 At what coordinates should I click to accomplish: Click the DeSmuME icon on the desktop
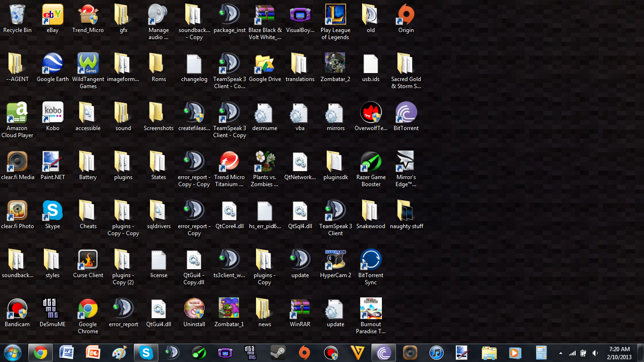pos(53,313)
